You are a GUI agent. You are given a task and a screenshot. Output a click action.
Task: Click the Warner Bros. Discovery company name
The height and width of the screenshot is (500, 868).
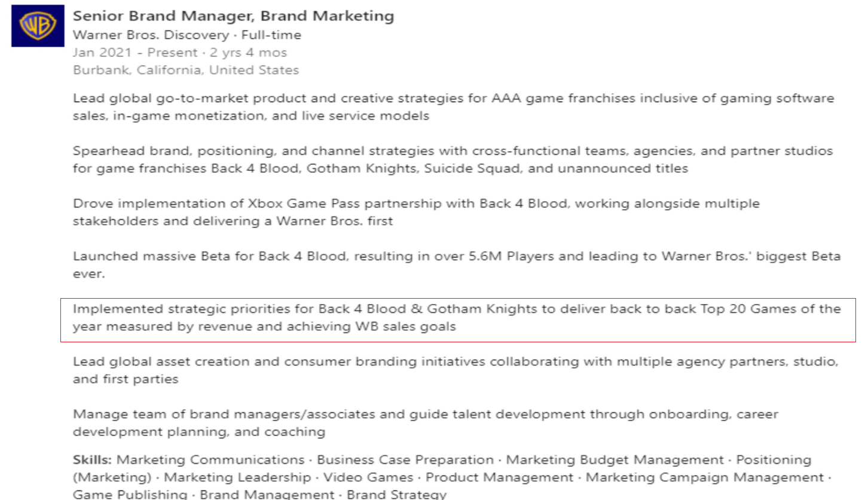pyautogui.click(x=151, y=35)
